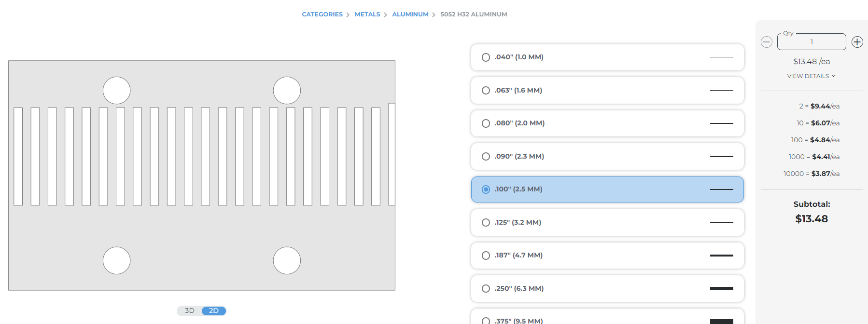The width and height of the screenshot is (868, 324).
Task: Click the plus icon to increase quantity
Action: 857,42
